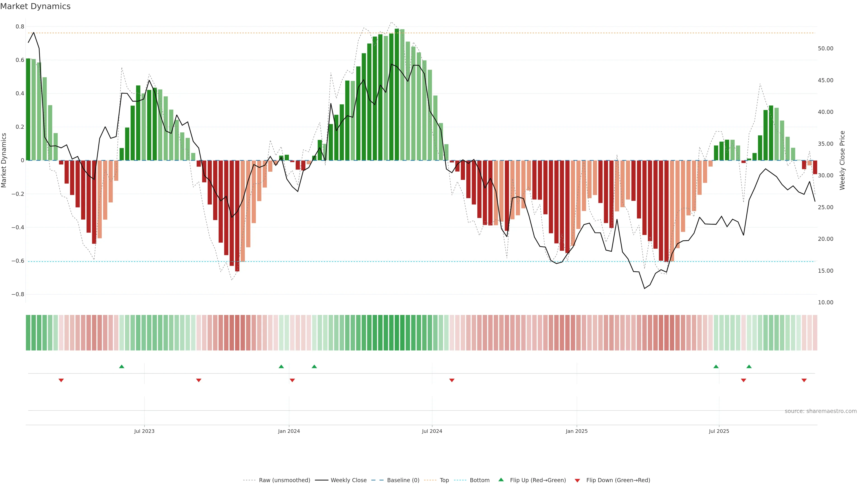The image size is (868, 488).
Task: Click the first dark green heat strip cell
Action: click(x=28, y=332)
